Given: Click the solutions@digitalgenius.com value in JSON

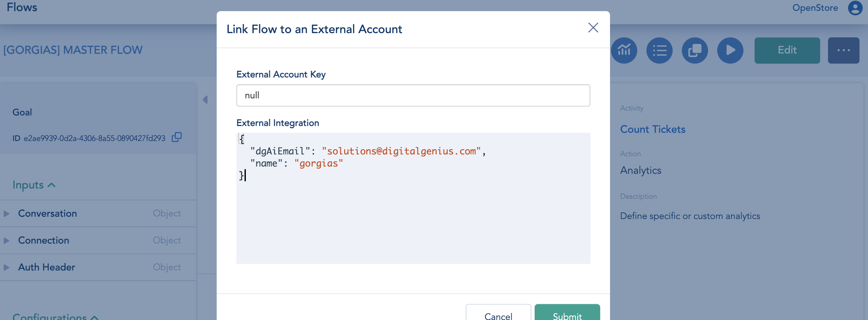Looking at the screenshot, I should (x=401, y=151).
